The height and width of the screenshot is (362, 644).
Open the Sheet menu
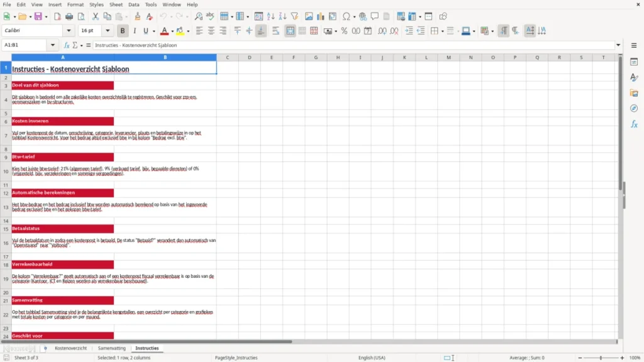pos(116,4)
